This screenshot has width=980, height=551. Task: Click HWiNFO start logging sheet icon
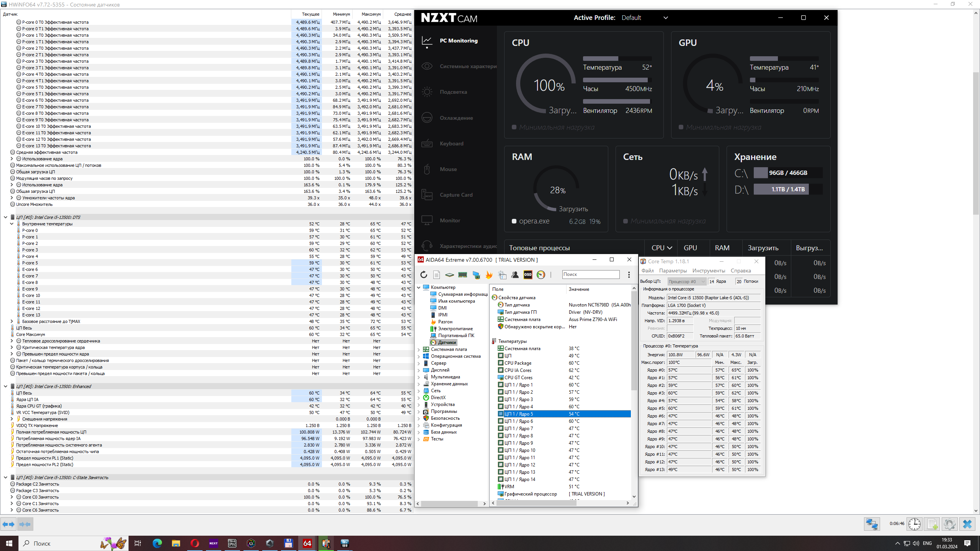pyautogui.click(x=932, y=524)
